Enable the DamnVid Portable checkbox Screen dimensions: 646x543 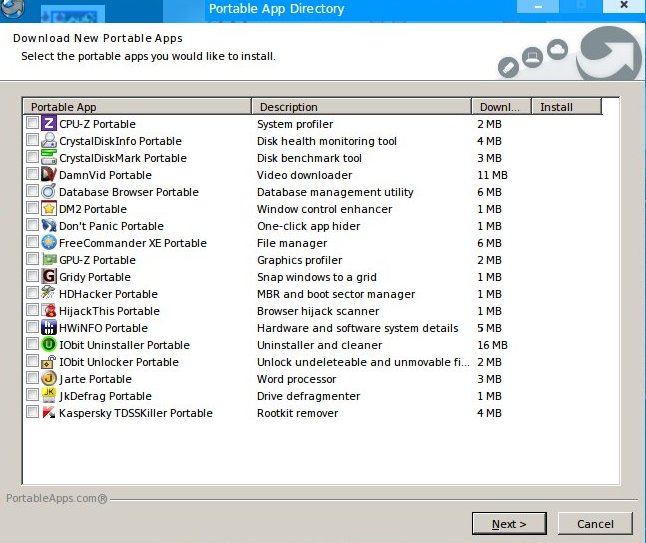32,173
